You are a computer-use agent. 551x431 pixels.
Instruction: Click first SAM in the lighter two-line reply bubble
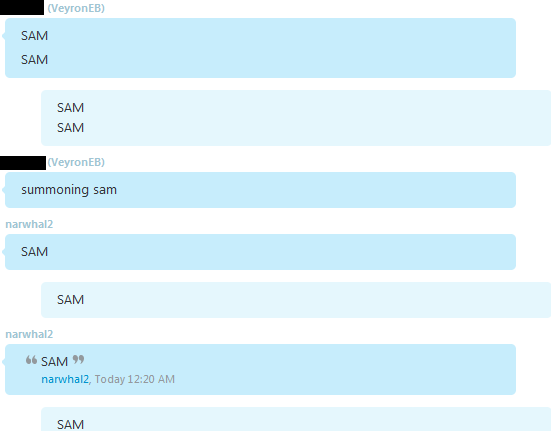(71, 108)
